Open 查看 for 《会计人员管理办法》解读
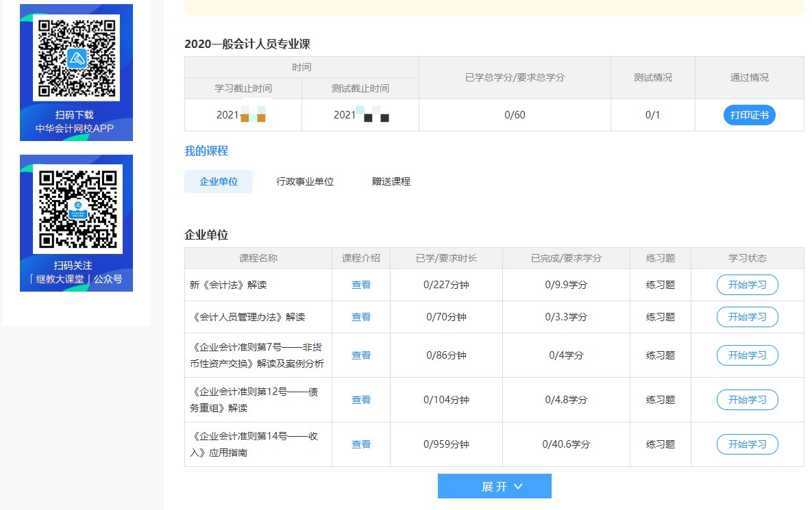The height and width of the screenshot is (510, 812). (360, 316)
